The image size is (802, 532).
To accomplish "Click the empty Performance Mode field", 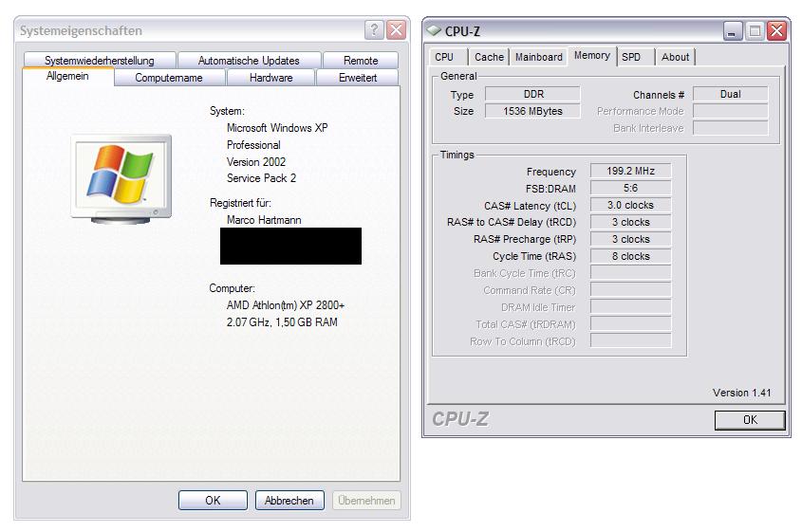I will click(731, 111).
